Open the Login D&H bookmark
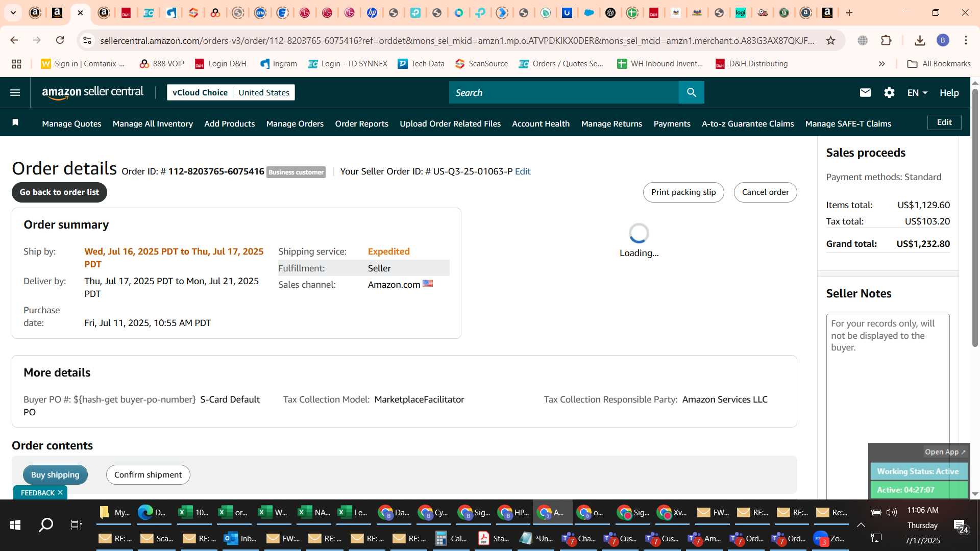Viewport: 980px width, 551px height. [220, 64]
